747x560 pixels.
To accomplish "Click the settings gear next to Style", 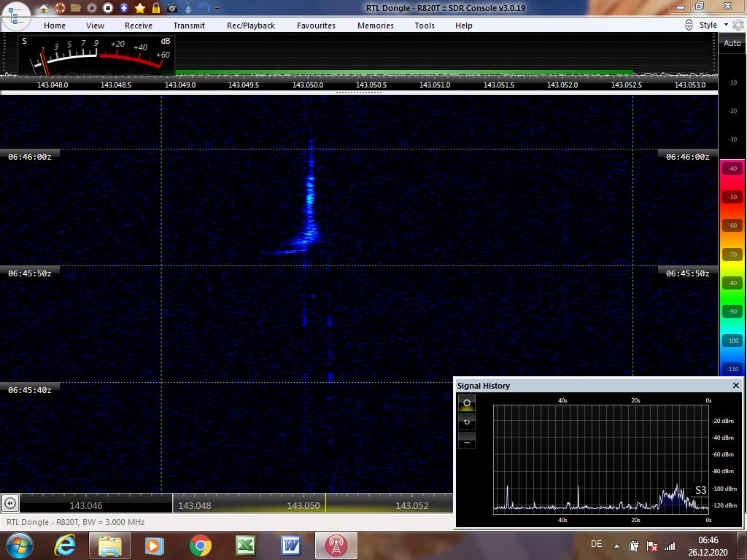I will (x=738, y=25).
